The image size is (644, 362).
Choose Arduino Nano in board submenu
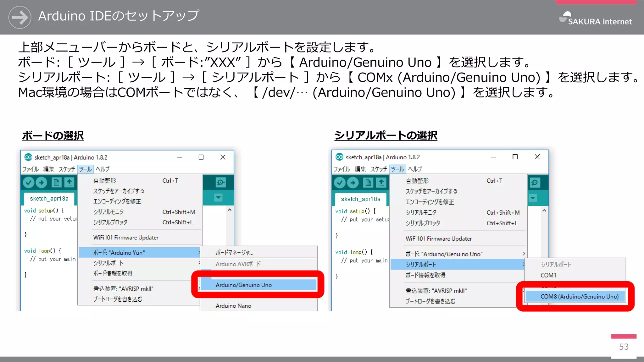click(258, 306)
